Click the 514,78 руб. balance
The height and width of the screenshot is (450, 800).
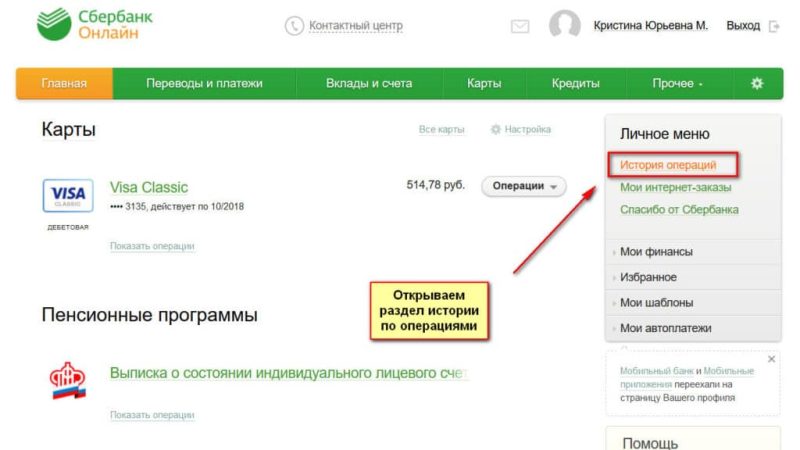[x=436, y=185]
